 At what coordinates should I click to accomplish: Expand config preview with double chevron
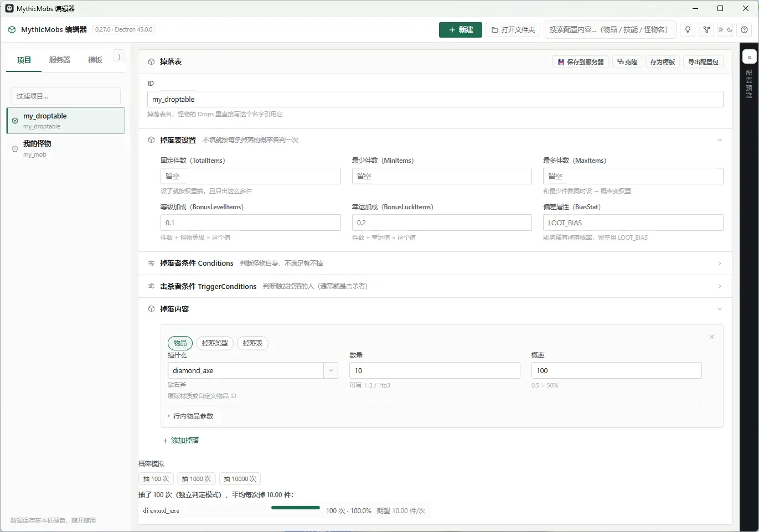pyautogui.click(x=749, y=57)
